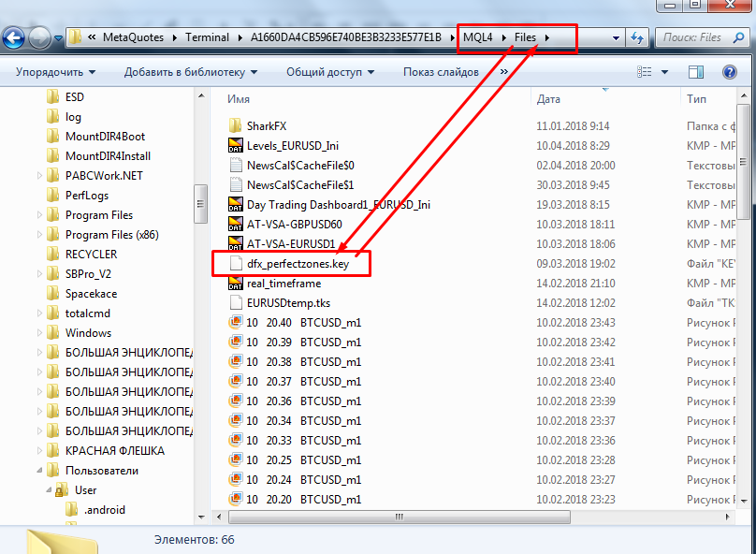Screen dimensions: 756x554
Task: Select Day Trading Dashboard1_EURUSD_Ini file name
Action: coord(339,205)
